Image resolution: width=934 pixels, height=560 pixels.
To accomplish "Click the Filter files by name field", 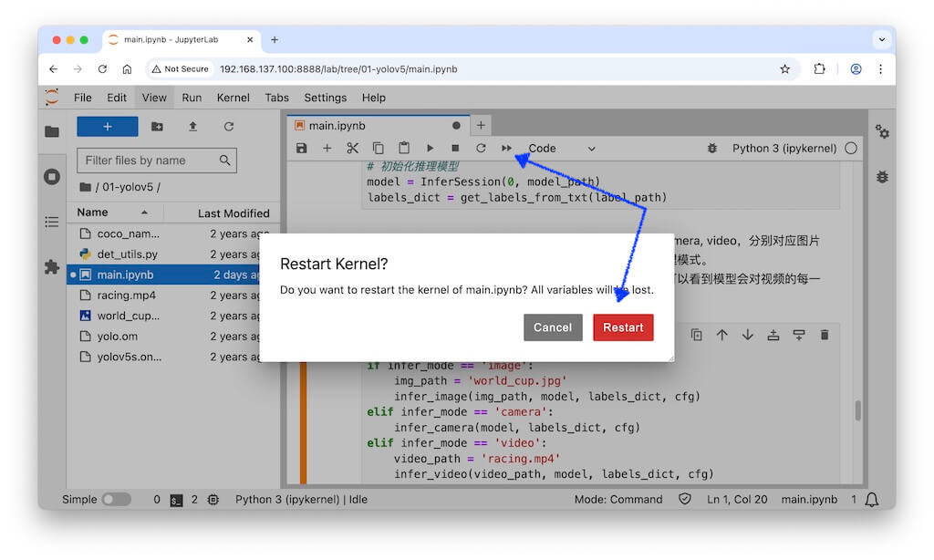I will click(x=149, y=161).
